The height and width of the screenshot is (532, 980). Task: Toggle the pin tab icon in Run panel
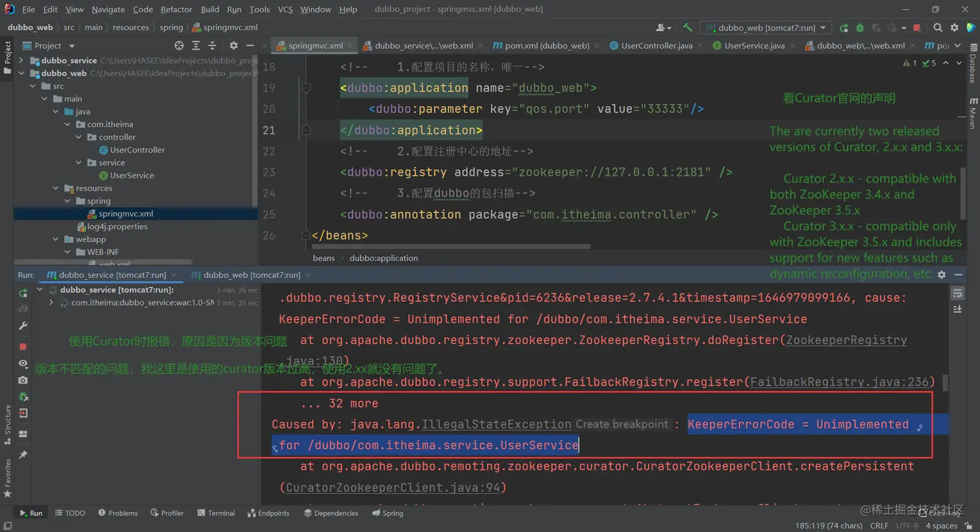(23, 455)
